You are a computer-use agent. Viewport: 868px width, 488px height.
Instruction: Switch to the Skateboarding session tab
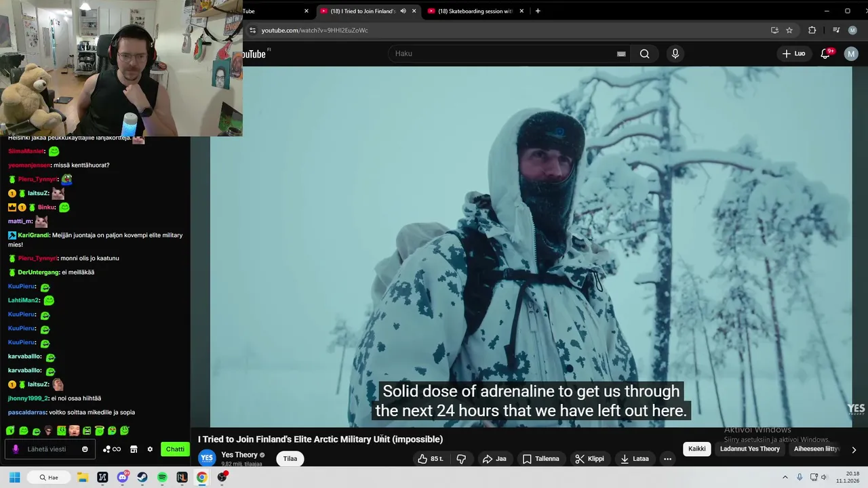pyautogui.click(x=475, y=11)
